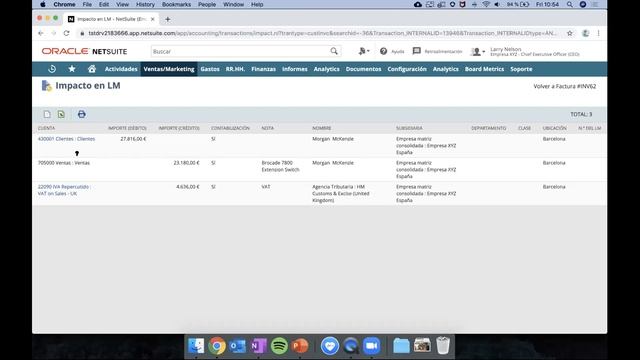This screenshot has height=360, width=640.
Task: Expand the create-new quick menu
Action: [364, 51]
